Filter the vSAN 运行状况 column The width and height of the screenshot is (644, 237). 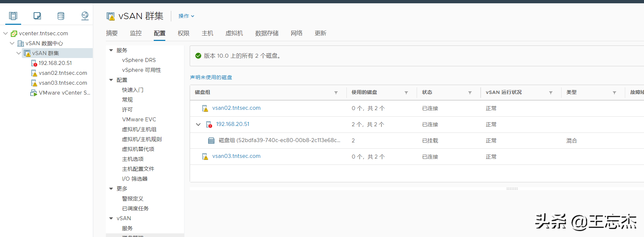551,93
